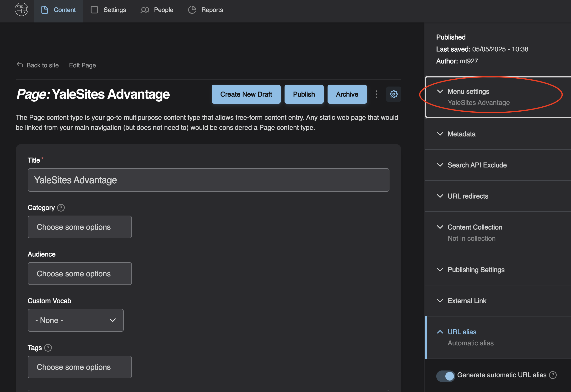Click the Content page icon

point(44,10)
